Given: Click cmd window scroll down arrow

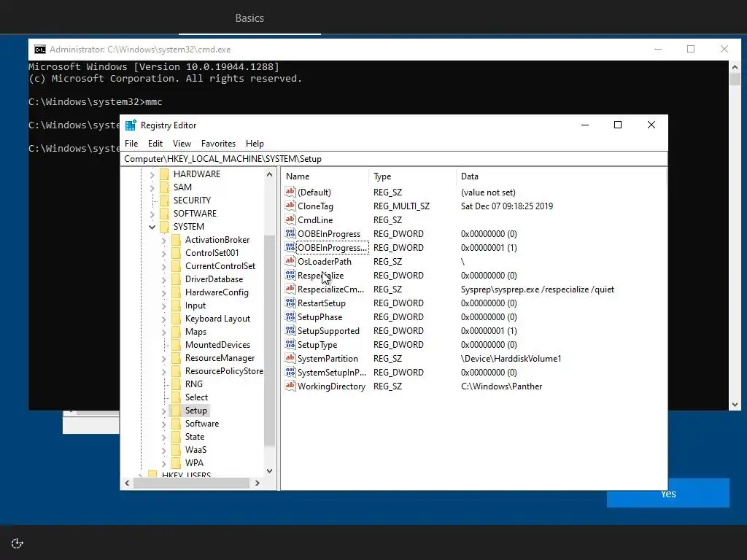Looking at the screenshot, I should point(735,405).
